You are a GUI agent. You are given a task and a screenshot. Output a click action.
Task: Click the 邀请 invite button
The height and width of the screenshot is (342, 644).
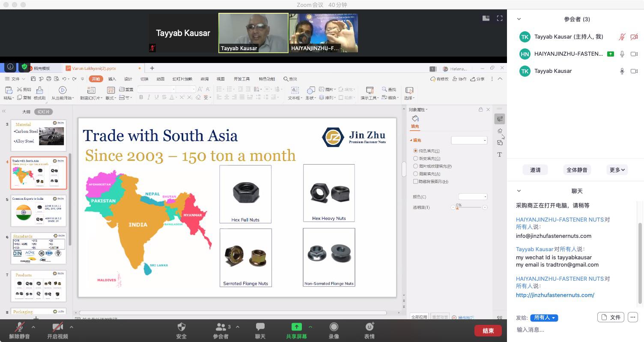(x=535, y=170)
